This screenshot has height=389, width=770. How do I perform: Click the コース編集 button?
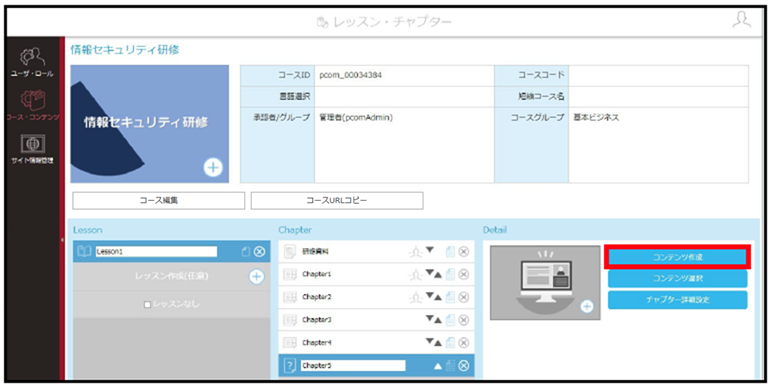click(x=159, y=200)
